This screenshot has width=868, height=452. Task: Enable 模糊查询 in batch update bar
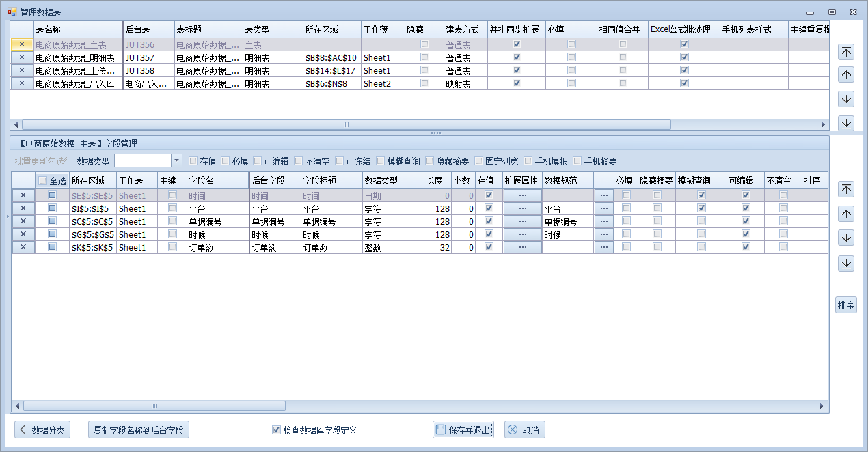381,161
